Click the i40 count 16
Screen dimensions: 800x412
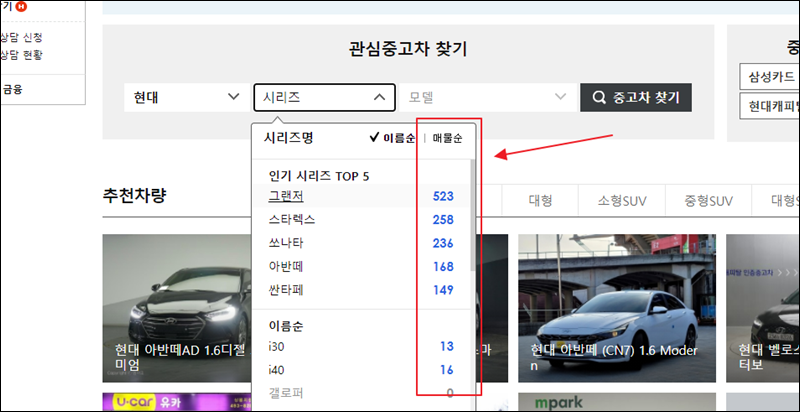pyautogui.click(x=447, y=370)
